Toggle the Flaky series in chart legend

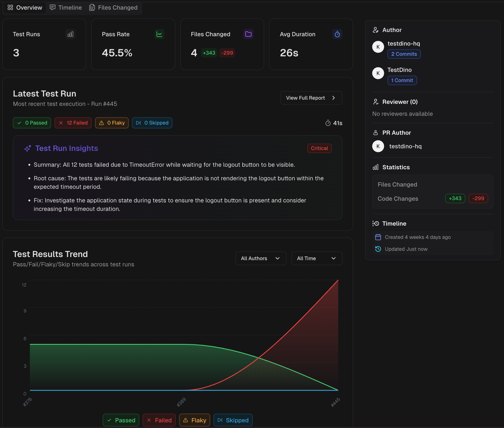coord(195,420)
